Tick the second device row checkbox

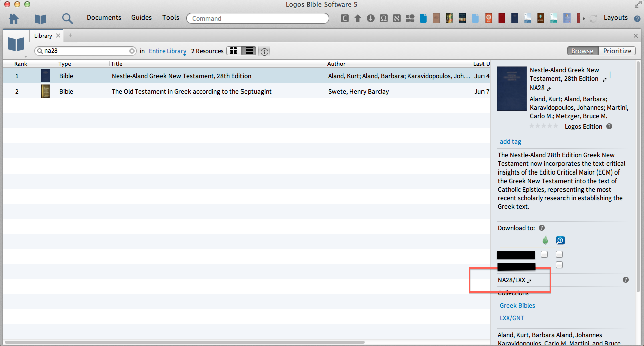pos(559,265)
